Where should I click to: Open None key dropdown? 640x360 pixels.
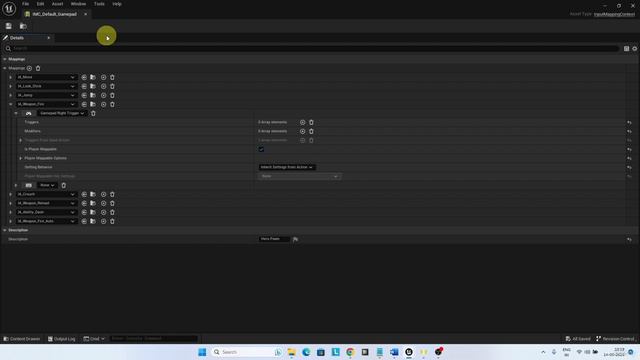tap(47, 185)
